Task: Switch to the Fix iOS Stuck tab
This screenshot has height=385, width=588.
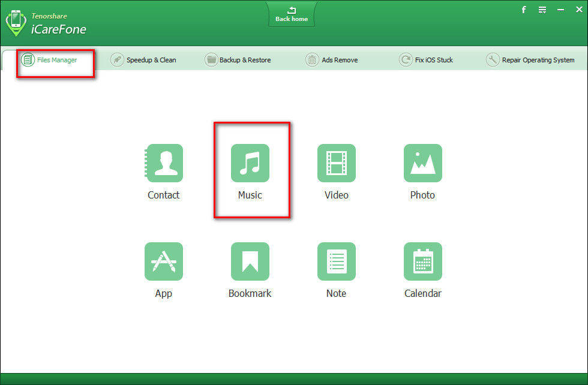Action: point(426,60)
